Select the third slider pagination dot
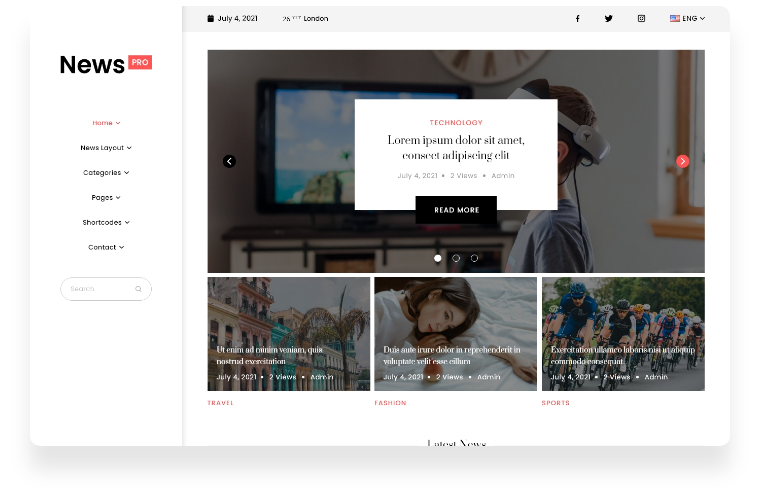Viewport: 760px width, 500px height. (x=475, y=258)
